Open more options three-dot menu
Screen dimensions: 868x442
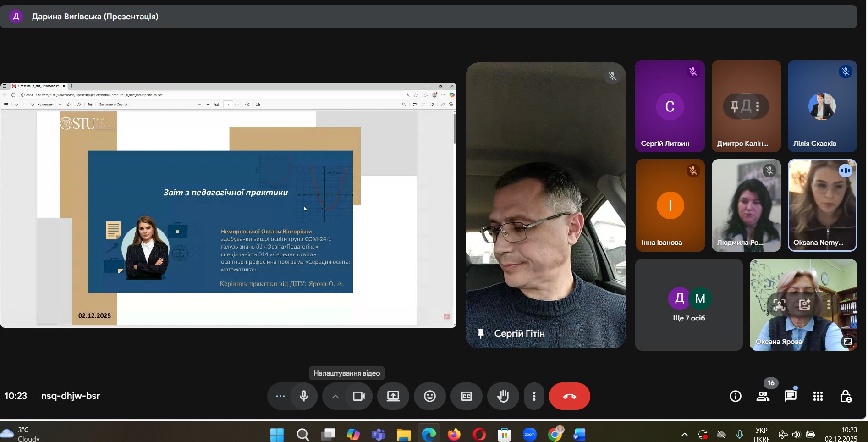(x=534, y=396)
